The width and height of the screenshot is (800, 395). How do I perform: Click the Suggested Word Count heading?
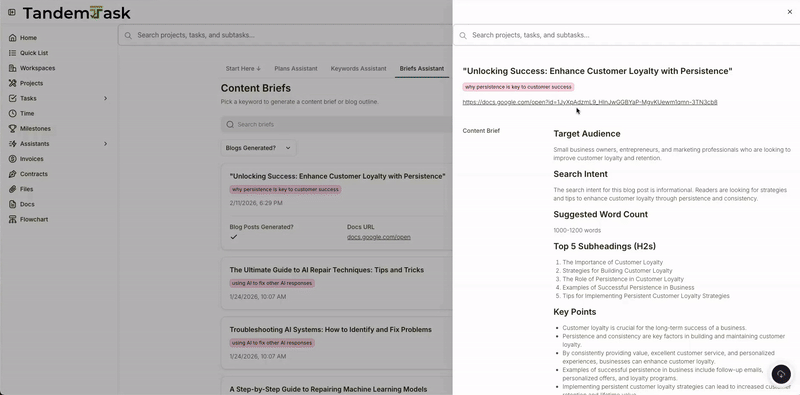click(601, 214)
